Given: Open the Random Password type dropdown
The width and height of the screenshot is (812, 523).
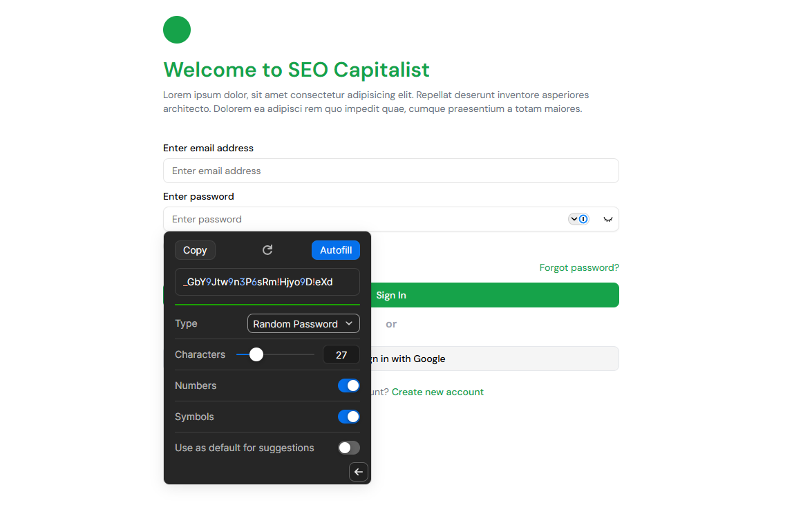Looking at the screenshot, I should (x=303, y=323).
